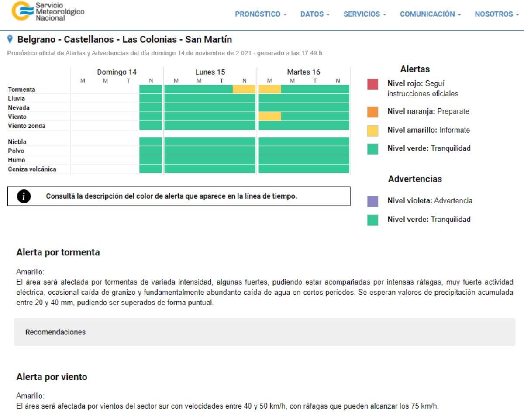Image resolution: width=524 pixels, height=420 pixels.
Task: Expand the DATOS menu
Action: pyautogui.click(x=315, y=14)
